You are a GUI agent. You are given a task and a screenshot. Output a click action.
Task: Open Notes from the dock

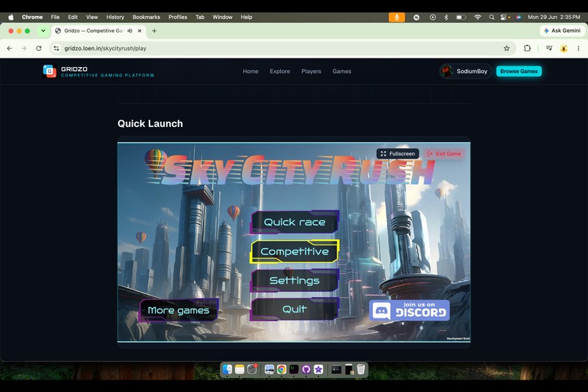point(239,369)
